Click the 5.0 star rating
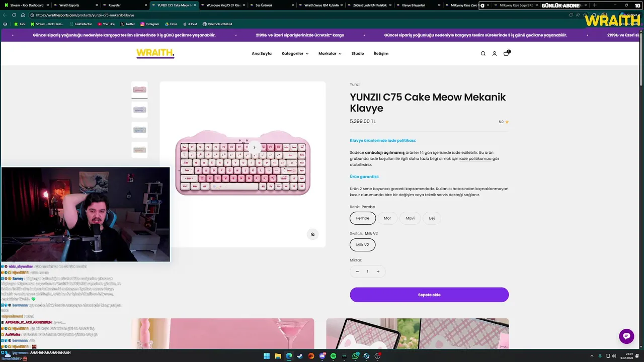This screenshot has width=644, height=362. 504,122
